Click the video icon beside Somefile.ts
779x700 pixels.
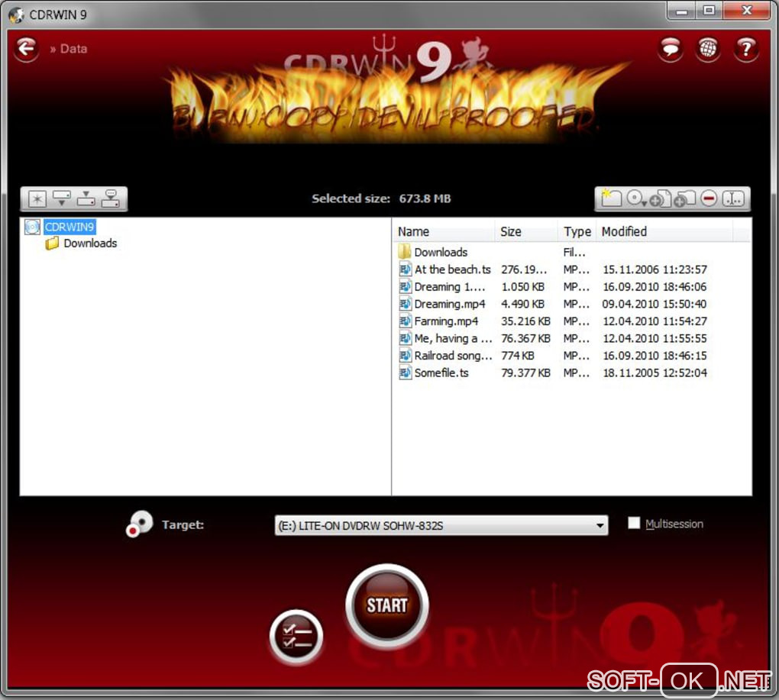[x=405, y=373]
